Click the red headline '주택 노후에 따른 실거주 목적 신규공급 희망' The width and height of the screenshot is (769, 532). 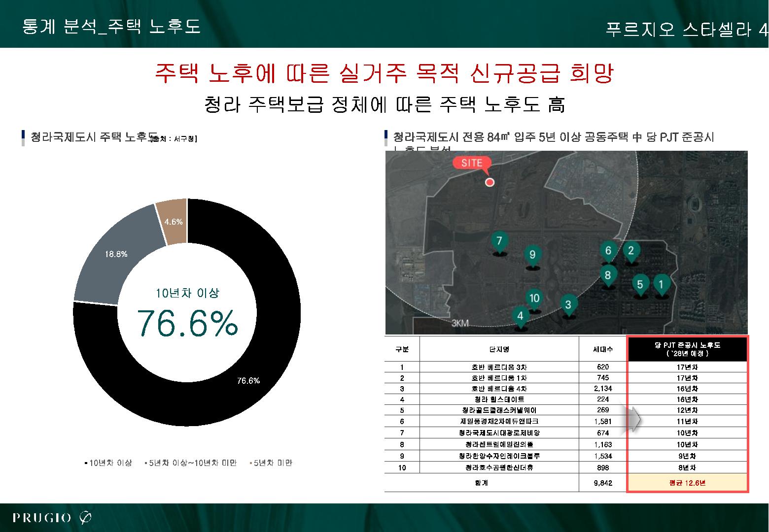(384, 74)
